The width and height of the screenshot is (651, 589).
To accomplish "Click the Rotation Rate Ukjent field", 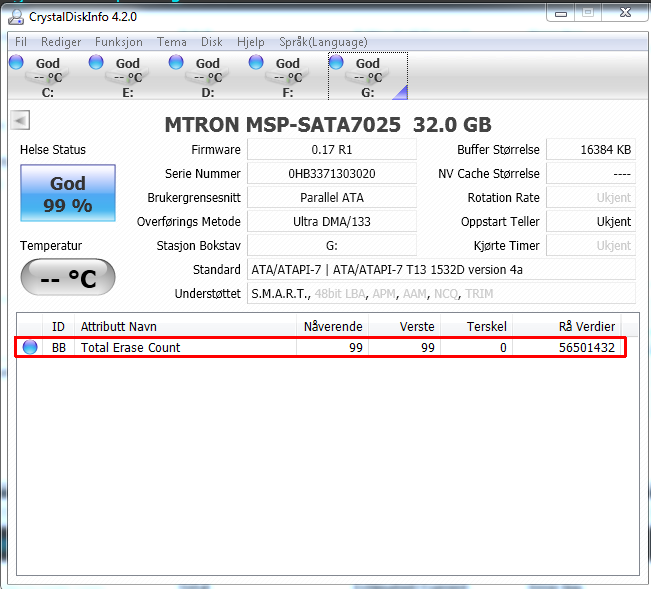I will tap(591, 198).
